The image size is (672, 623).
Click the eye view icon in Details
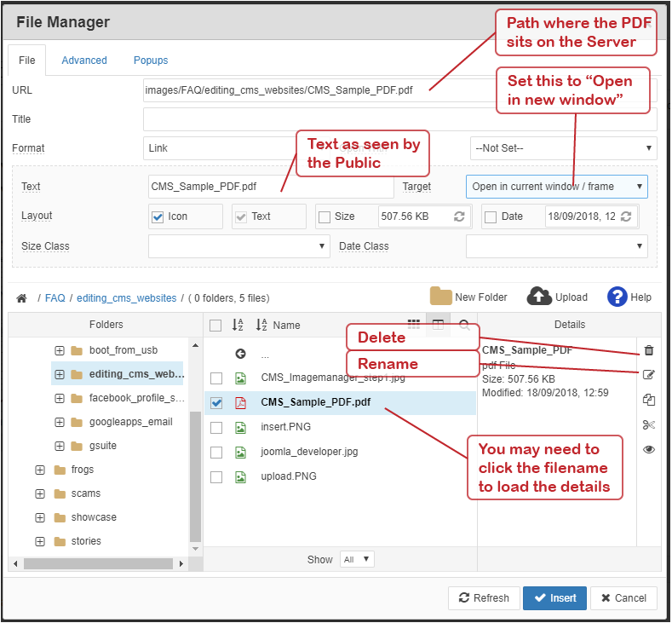(649, 449)
